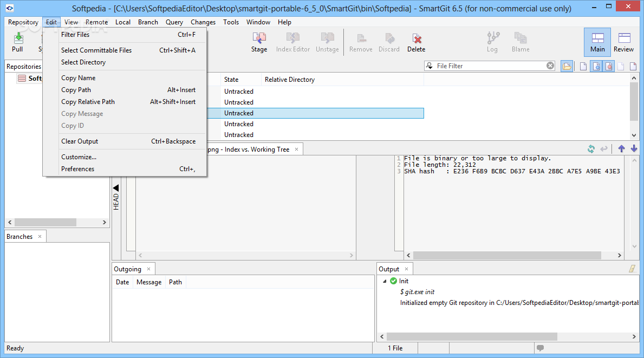Screen dimensions: 644x358
Task: Click the black HEAD arrow marker
Action: (116, 188)
